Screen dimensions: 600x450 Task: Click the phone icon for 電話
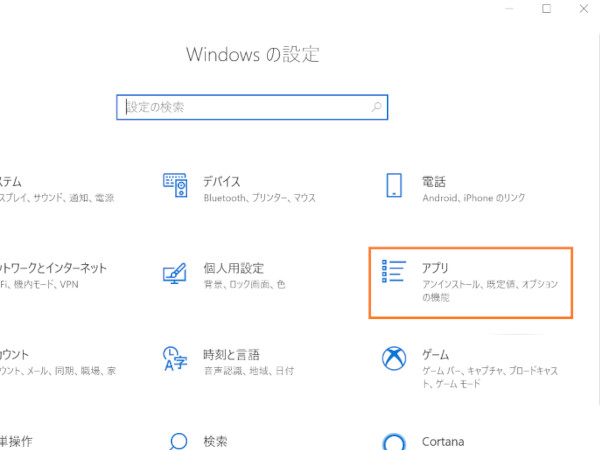(394, 185)
